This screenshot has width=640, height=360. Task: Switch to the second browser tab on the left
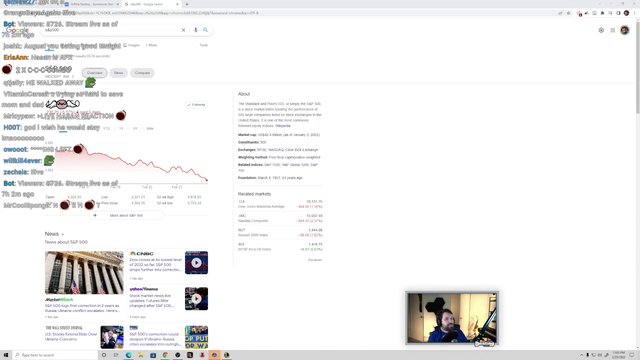91,4
